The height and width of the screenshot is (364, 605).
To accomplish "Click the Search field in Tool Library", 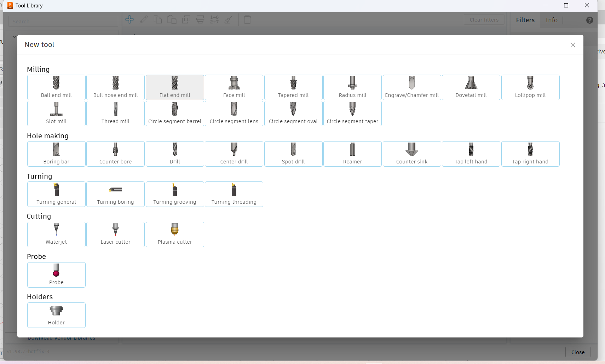I will click(x=63, y=21).
